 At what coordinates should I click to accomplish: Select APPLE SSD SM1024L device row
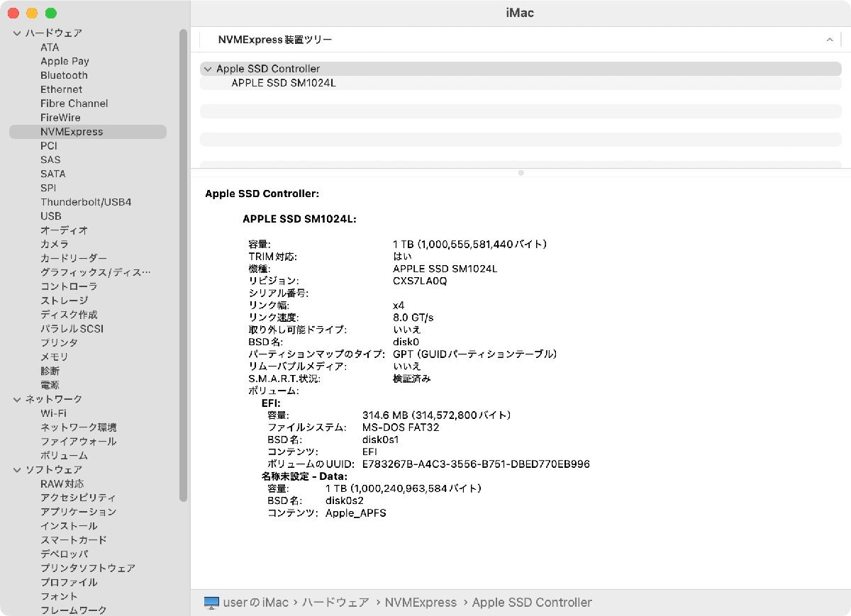point(521,83)
